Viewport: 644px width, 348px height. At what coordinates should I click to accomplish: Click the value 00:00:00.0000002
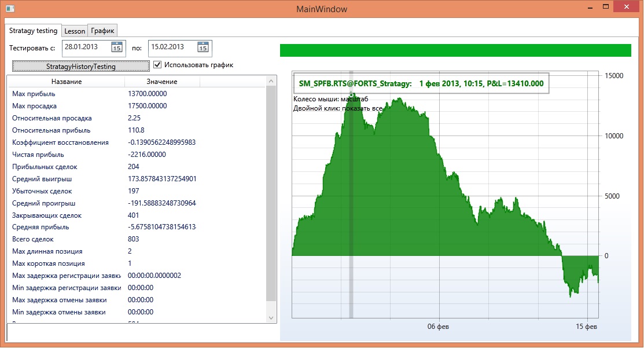pyautogui.click(x=154, y=276)
